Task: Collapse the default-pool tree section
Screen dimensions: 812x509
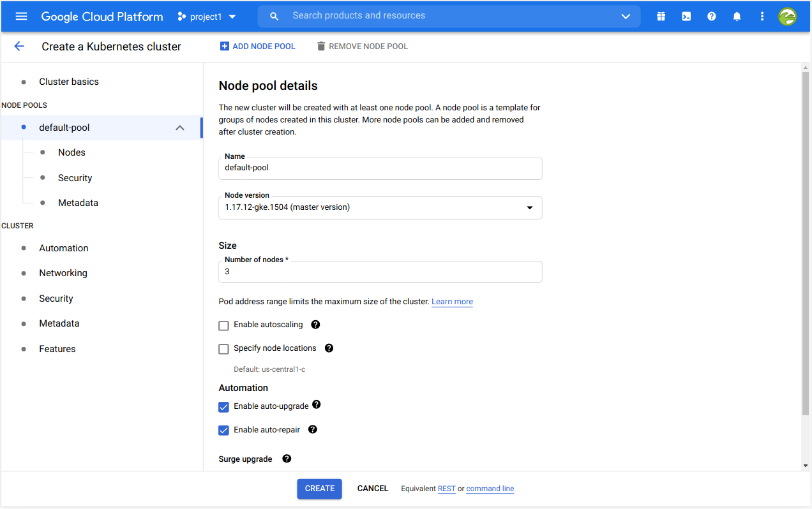Action: click(180, 128)
